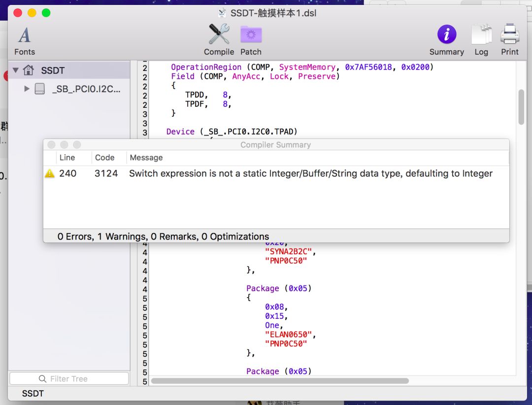The height and width of the screenshot is (405, 532).
Task: Sort by the Code column header
Action: point(104,158)
